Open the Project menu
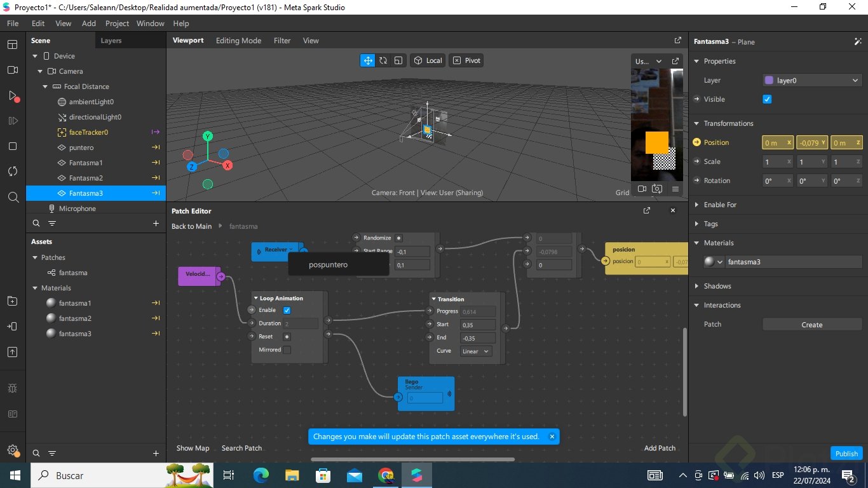The height and width of the screenshot is (488, 868). tap(117, 24)
